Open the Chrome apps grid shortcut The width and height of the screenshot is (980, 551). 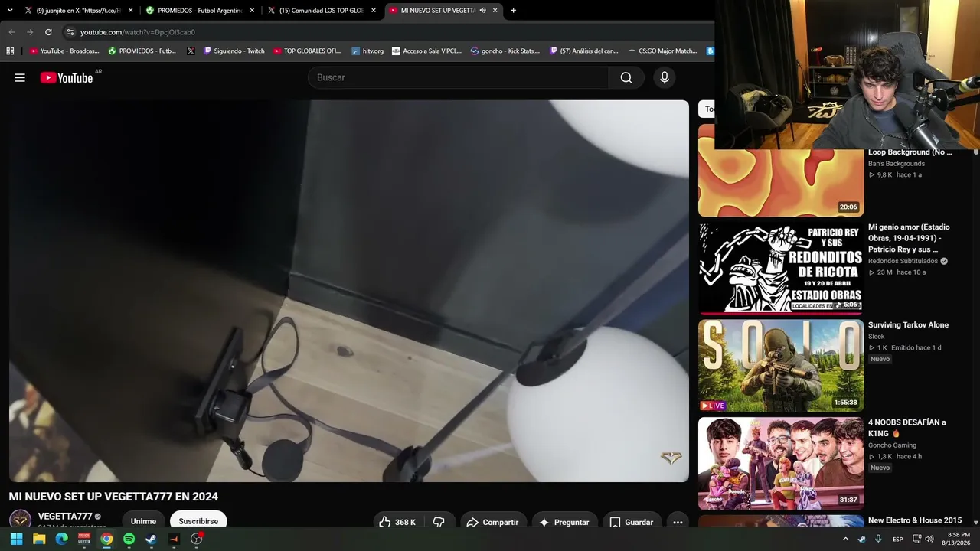(x=10, y=51)
